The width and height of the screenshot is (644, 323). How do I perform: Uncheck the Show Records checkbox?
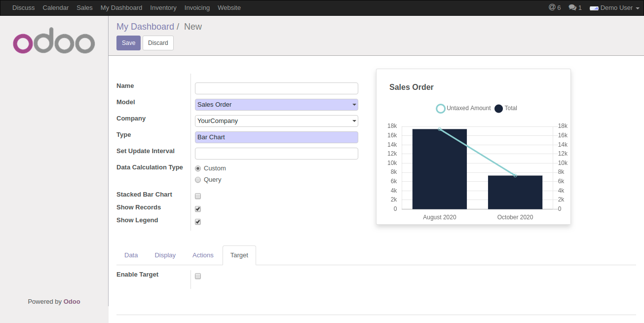point(198,209)
